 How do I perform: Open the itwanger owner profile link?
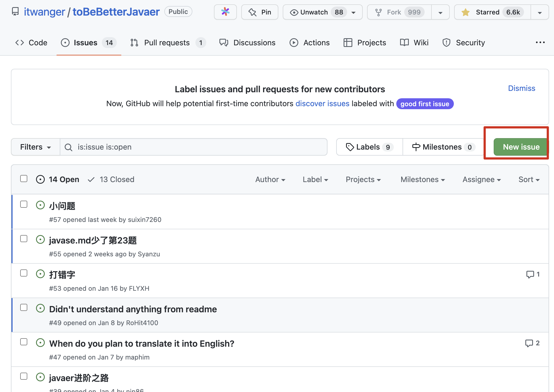pos(44,12)
